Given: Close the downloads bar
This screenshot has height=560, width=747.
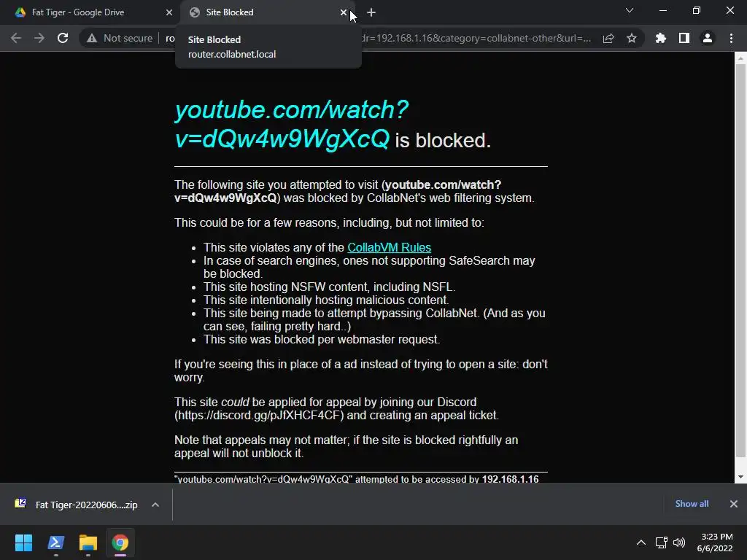Looking at the screenshot, I should pos(734,504).
